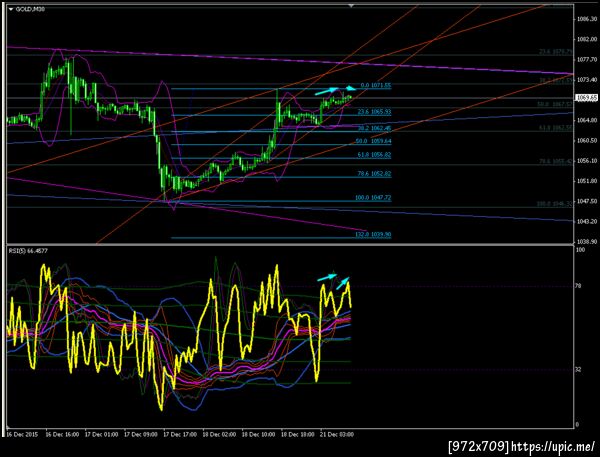Click price scale value 1073.40

pos(587,80)
